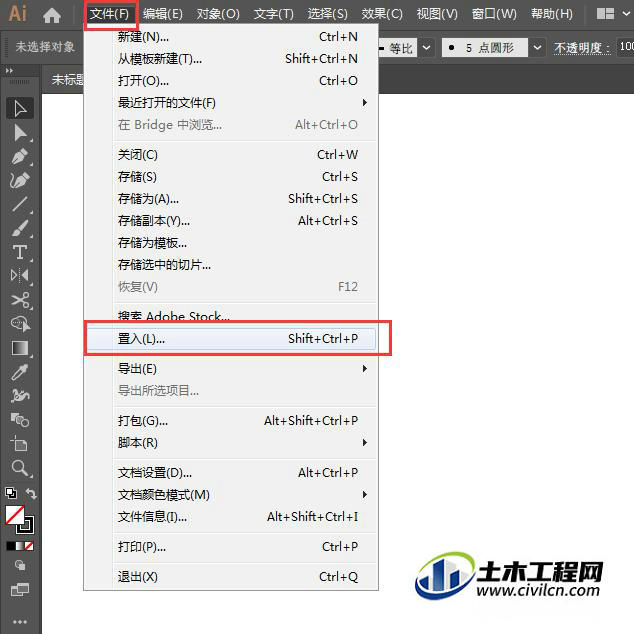This screenshot has width=634, height=634.
Task: Select the Zoom magnifier tool
Action: coord(20,468)
